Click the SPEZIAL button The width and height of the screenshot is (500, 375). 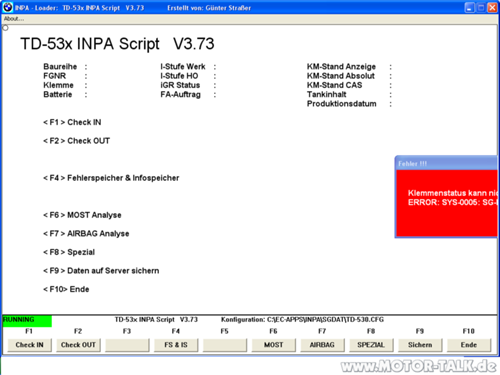coord(371,345)
